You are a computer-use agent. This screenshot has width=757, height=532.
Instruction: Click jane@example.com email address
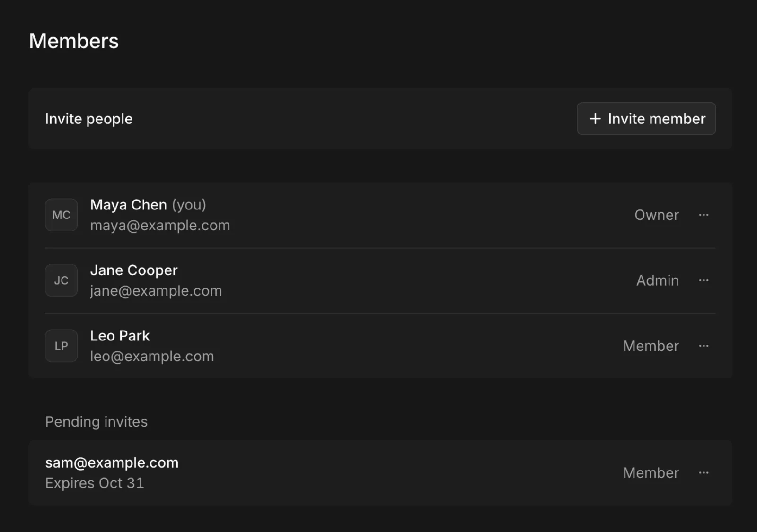pyautogui.click(x=156, y=291)
